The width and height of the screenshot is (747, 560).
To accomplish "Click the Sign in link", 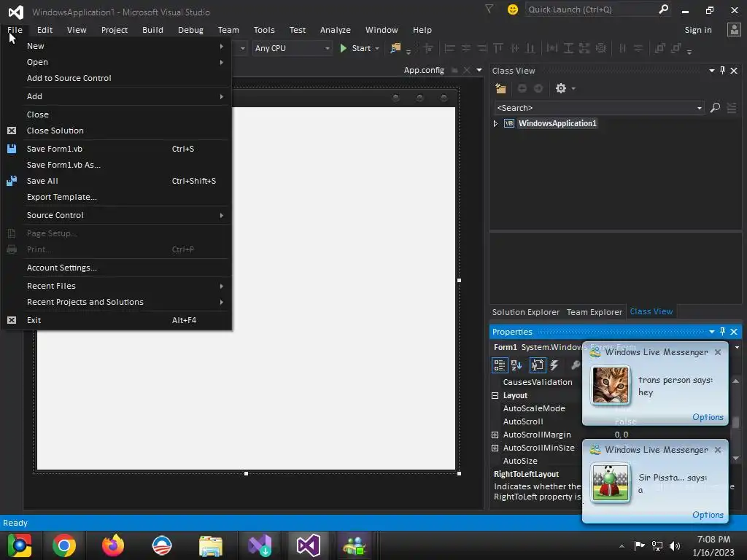I will click(698, 29).
